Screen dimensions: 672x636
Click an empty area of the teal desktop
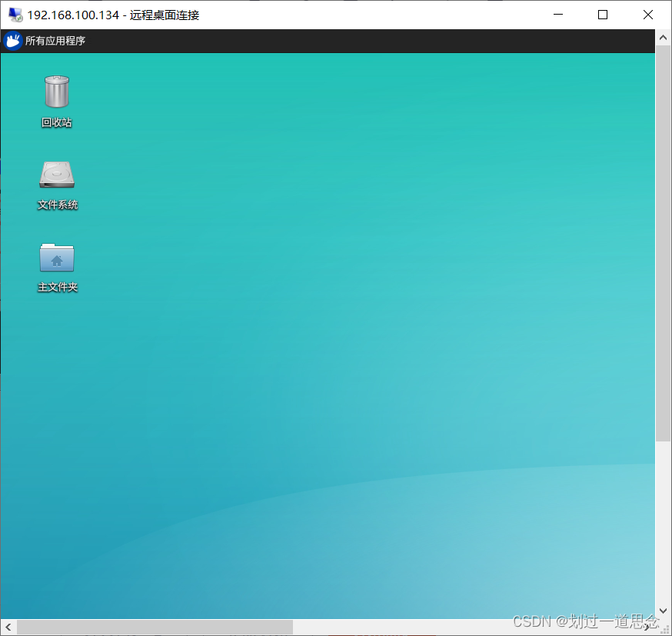point(346,385)
